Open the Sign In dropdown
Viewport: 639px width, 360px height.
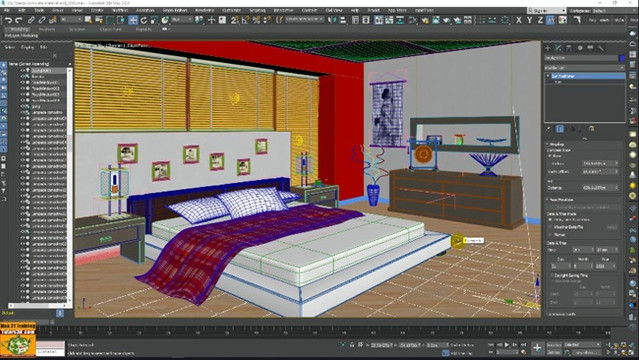click(x=546, y=10)
